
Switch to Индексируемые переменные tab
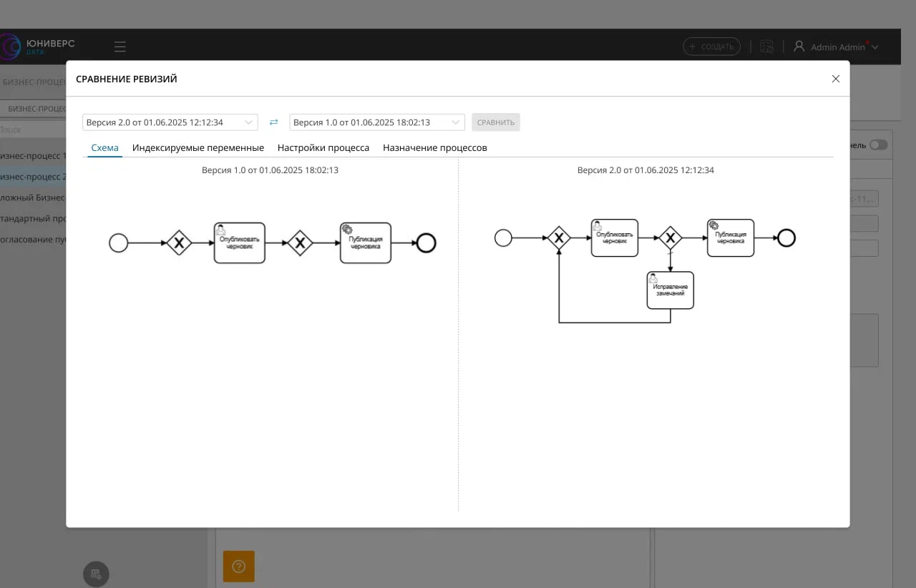coord(198,148)
